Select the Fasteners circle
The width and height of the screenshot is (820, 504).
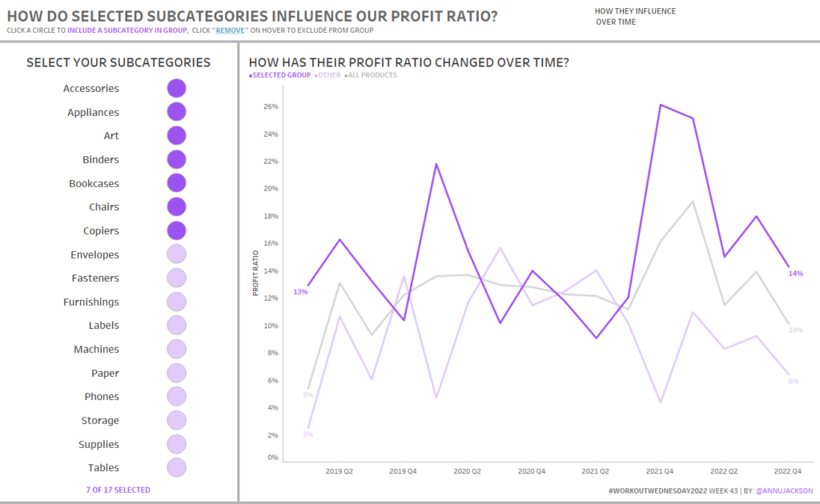(x=176, y=278)
